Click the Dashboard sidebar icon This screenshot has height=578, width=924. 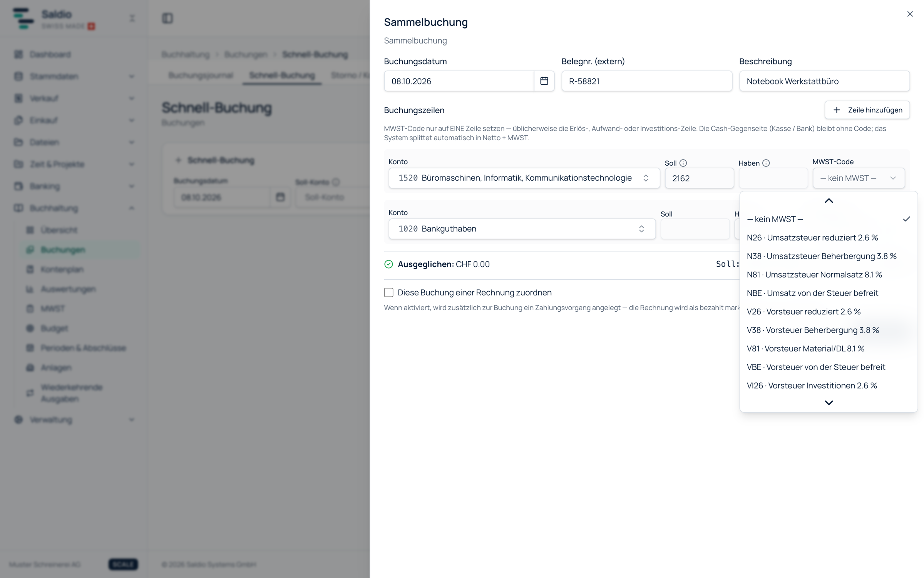click(18, 54)
